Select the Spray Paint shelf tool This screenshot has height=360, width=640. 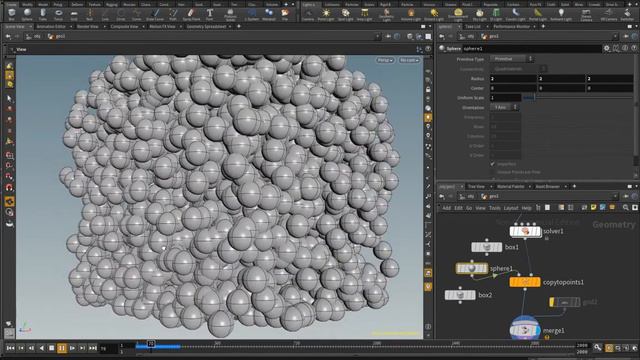tap(191, 14)
